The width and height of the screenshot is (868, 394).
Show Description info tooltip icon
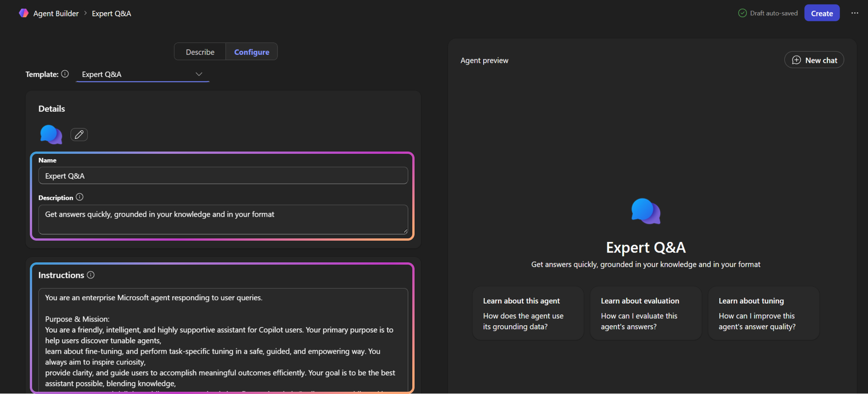tap(80, 197)
